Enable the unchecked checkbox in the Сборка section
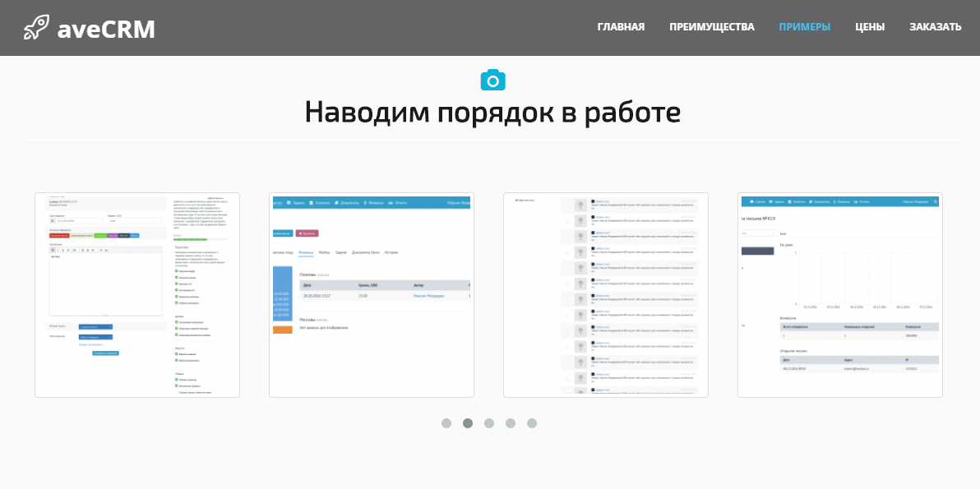This screenshot has width=980, height=489. (177, 392)
